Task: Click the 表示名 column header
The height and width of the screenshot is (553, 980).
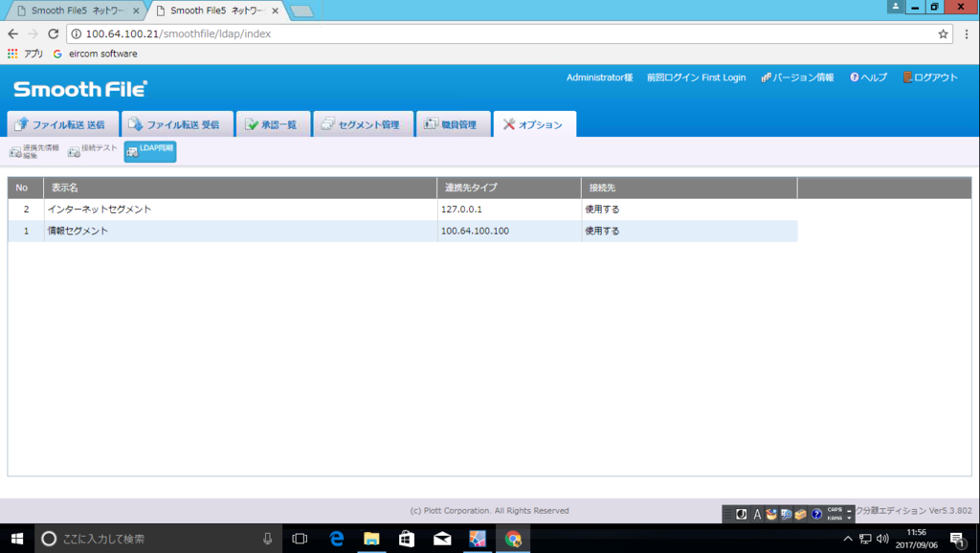Action: tap(240, 188)
